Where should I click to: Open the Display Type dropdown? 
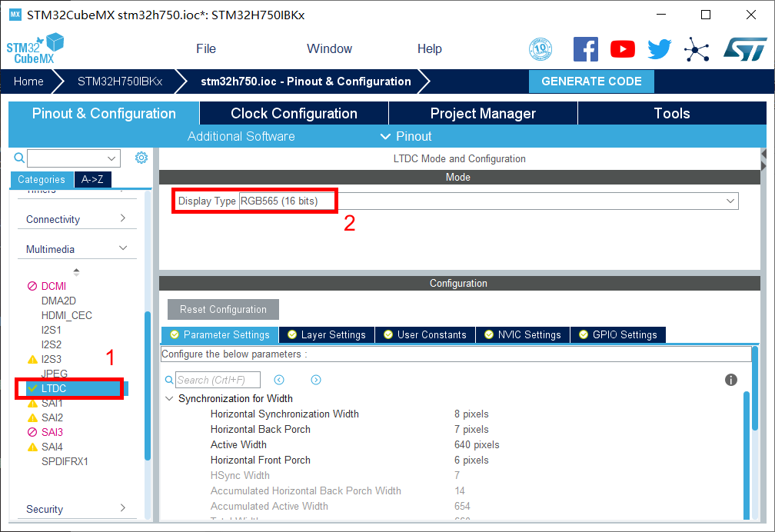pos(730,201)
